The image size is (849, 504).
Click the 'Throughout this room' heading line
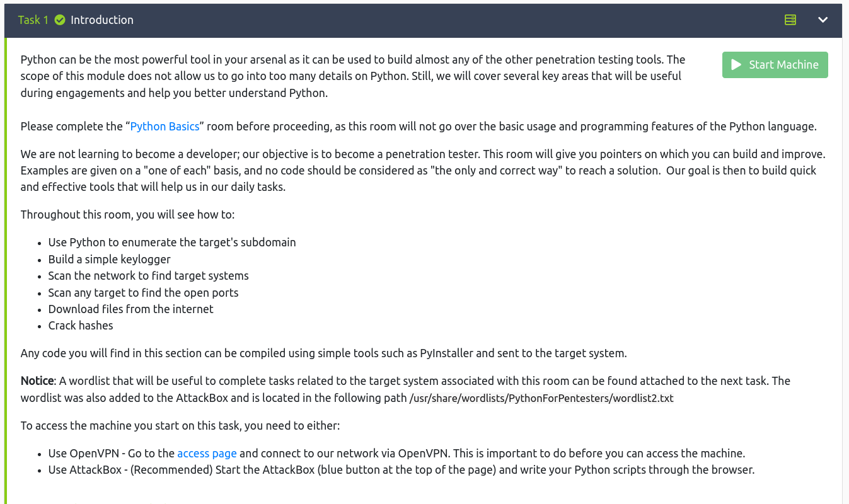click(127, 215)
